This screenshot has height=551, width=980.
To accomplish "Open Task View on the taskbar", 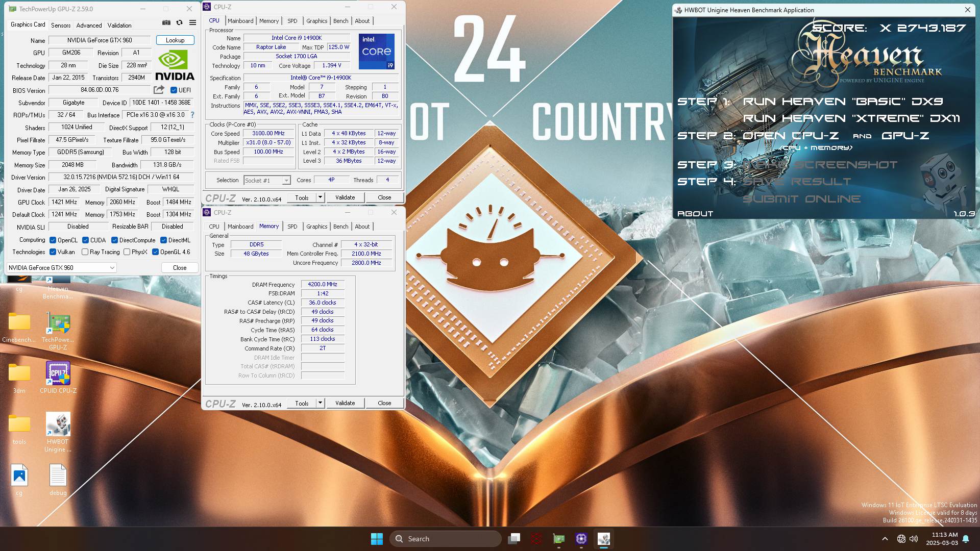I will coord(514,539).
